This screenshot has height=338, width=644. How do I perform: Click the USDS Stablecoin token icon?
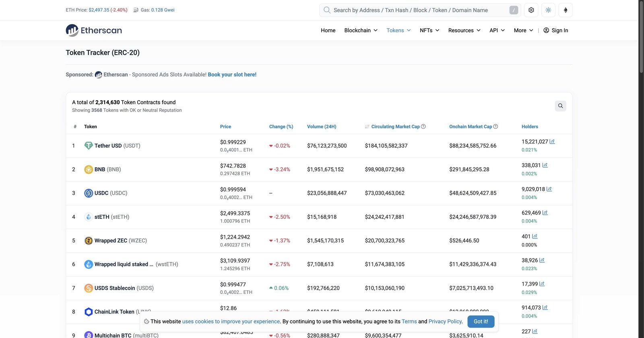pyautogui.click(x=89, y=288)
